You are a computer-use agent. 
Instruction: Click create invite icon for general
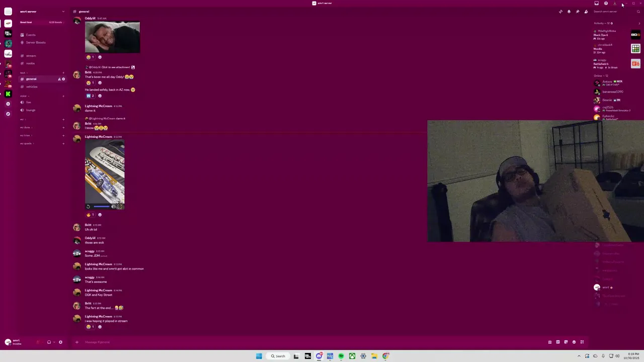pos(59,79)
